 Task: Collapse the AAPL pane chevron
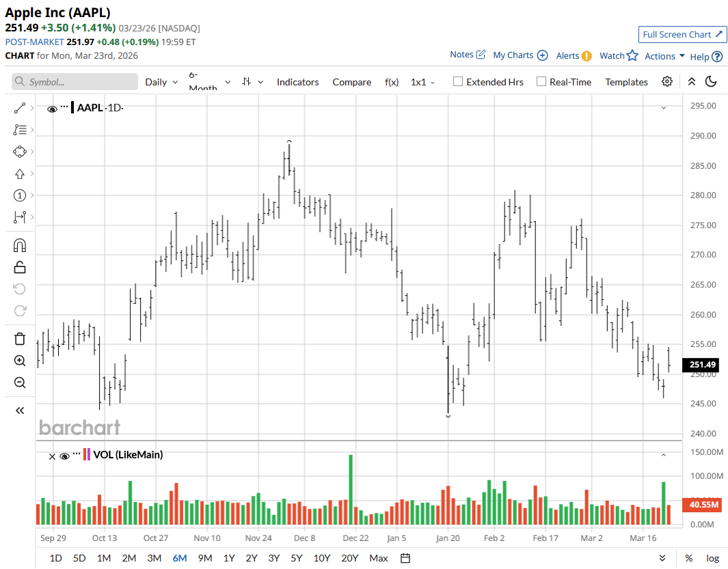(x=664, y=108)
